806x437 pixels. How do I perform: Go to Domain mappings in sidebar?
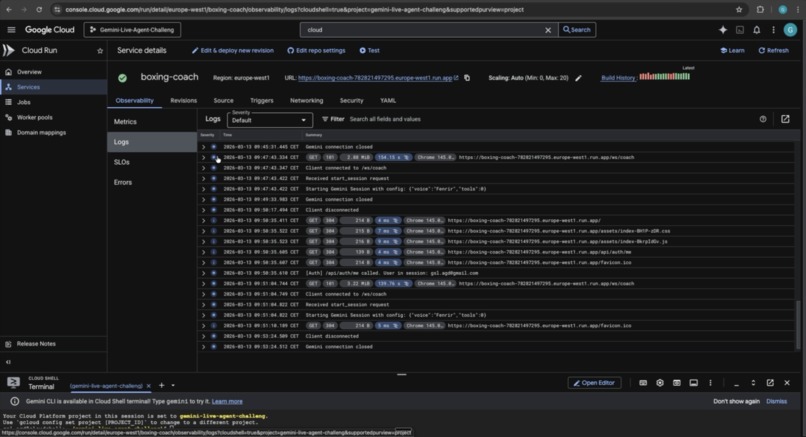click(x=53, y=133)
